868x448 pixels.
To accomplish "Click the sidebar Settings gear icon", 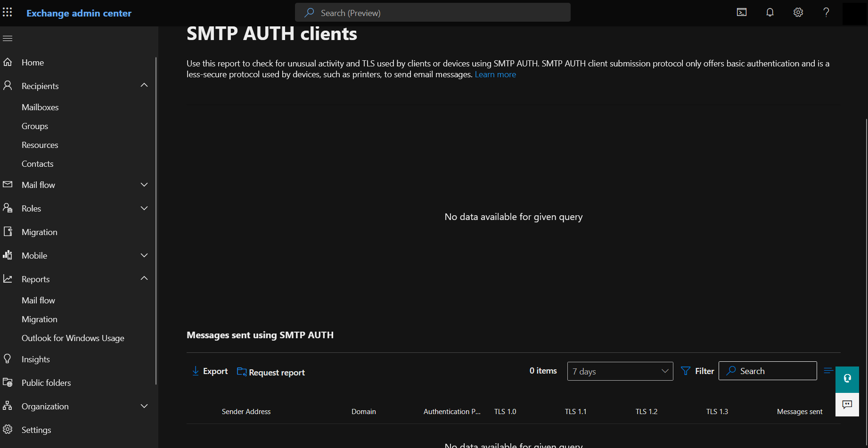I will click(8, 429).
